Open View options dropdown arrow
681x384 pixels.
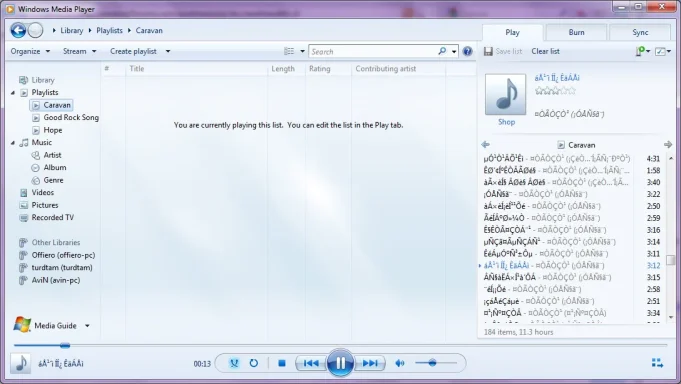click(x=302, y=51)
